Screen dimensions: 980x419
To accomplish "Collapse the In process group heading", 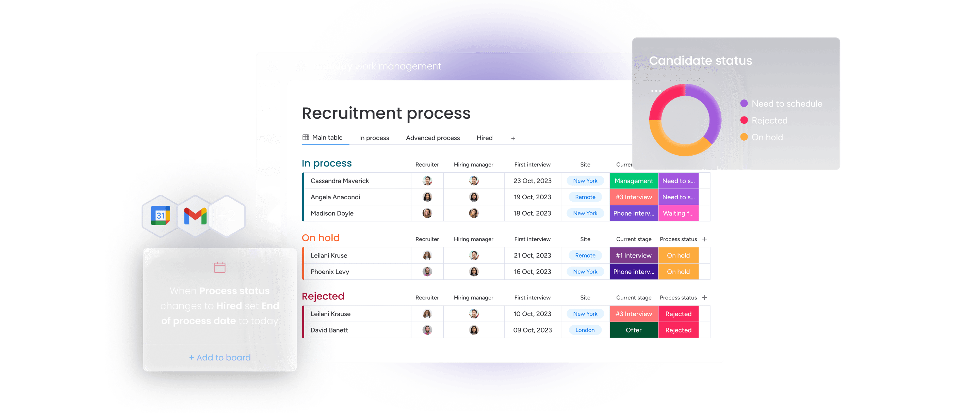I will (326, 163).
